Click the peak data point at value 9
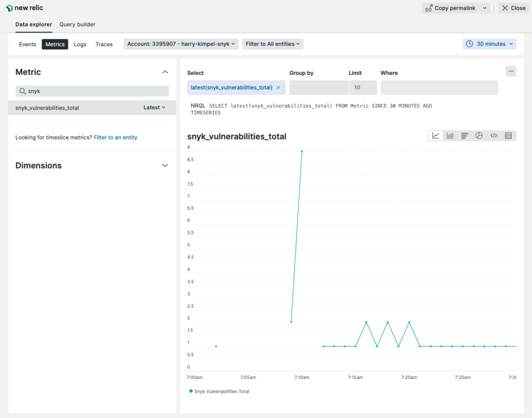 (x=302, y=151)
